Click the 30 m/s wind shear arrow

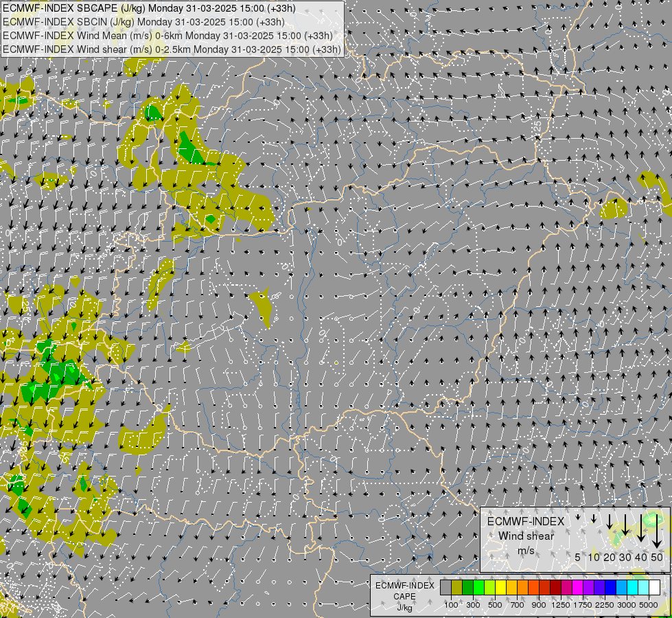[625, 525]
